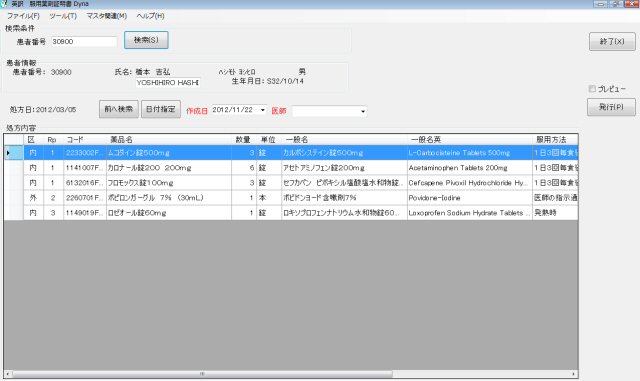This screenshot has width=640, height=381.
Task: Open the ツール(T) menu
Action: point(63,16)
